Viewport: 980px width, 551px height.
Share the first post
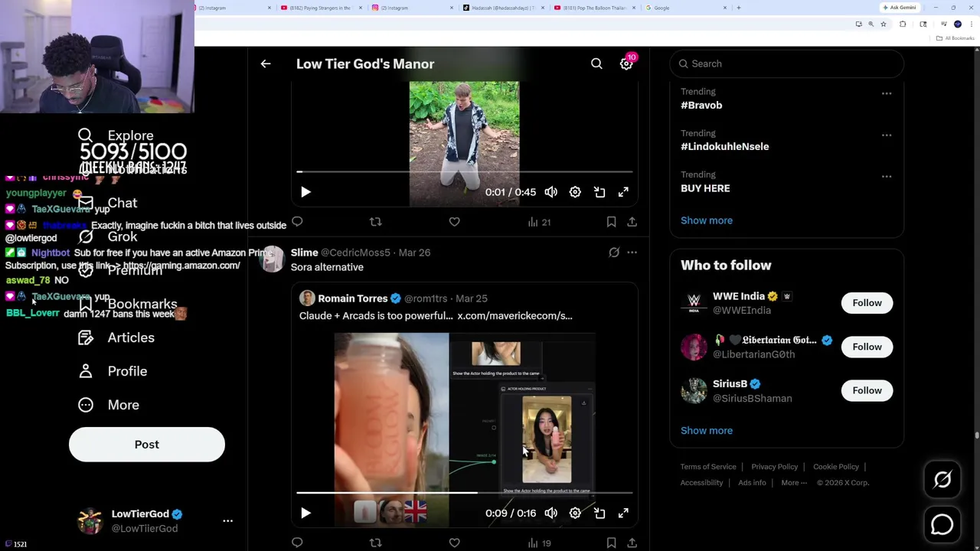[x=632, y=222]
